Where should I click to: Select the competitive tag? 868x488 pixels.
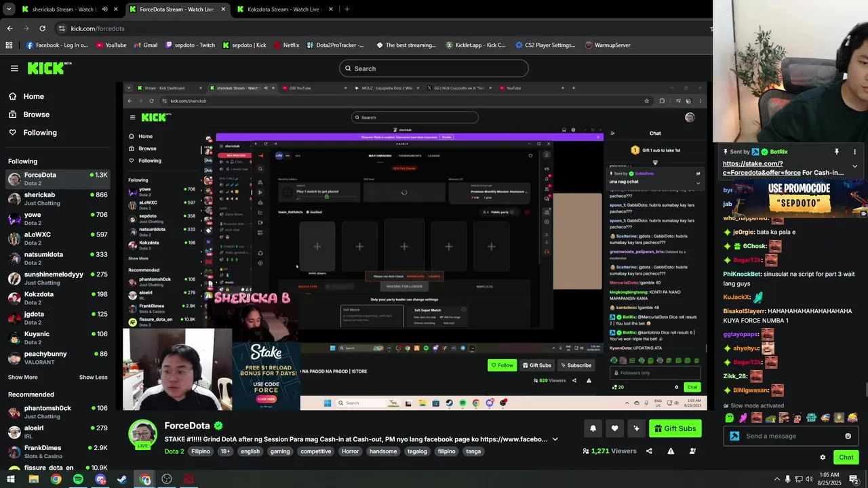(x=316, y=451)
